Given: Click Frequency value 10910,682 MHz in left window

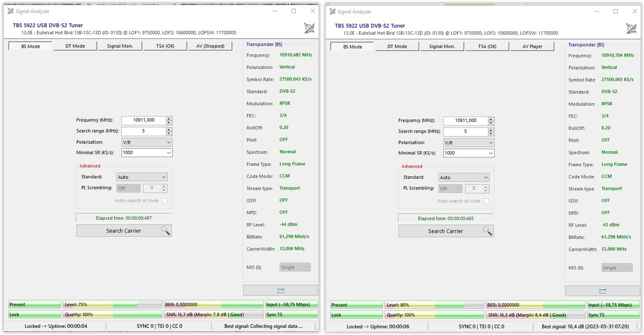Looking at the screenshot, I should click(296, 55).
